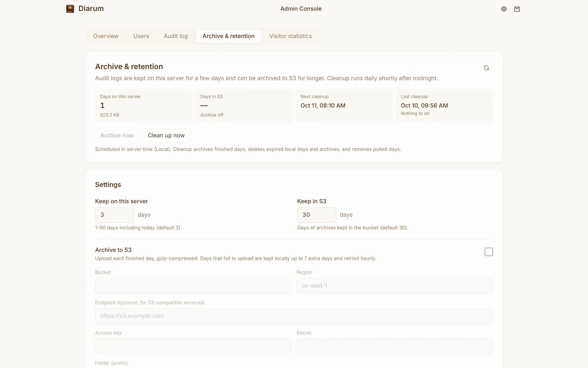This screenshot has width=588, height=368.
Task: Click the Days on this server label
Action: 120,97
